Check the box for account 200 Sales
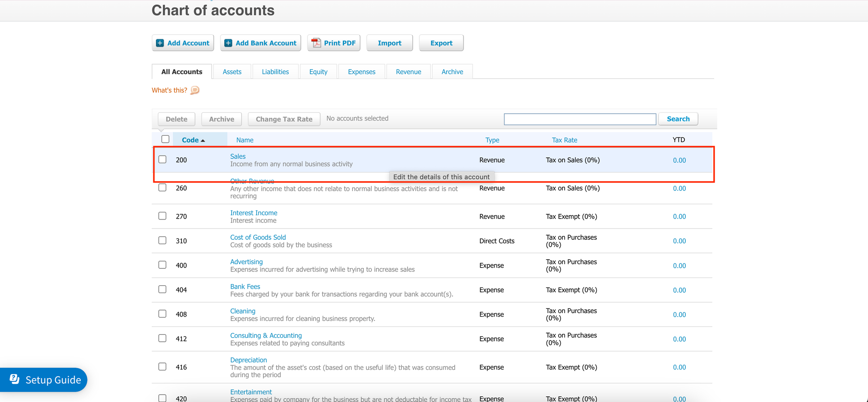This screenshot has width=868, height=402. 162,159
